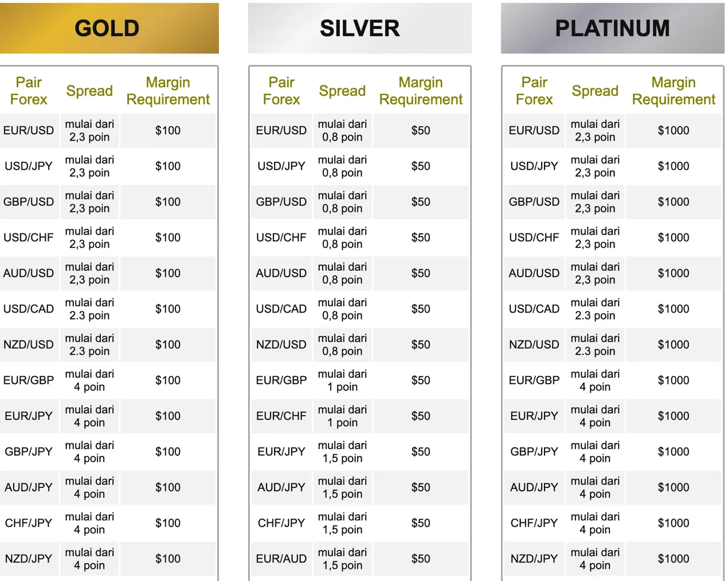Screen dimensions: 728x581
Task: Select the EUR/USD row in Gold table
Action: click(x=108, y=131)
